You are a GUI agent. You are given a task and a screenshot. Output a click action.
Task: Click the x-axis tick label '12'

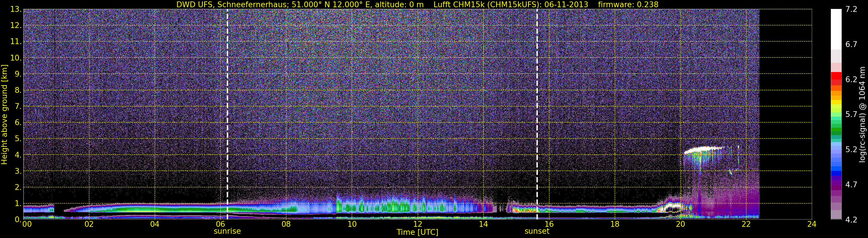[417, 224]
